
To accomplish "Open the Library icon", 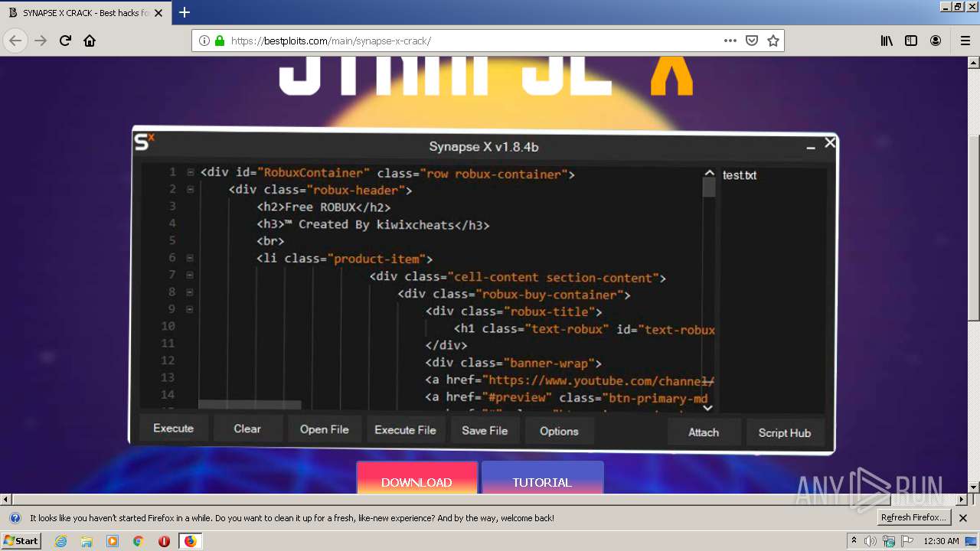I will [x=887, y=41].
